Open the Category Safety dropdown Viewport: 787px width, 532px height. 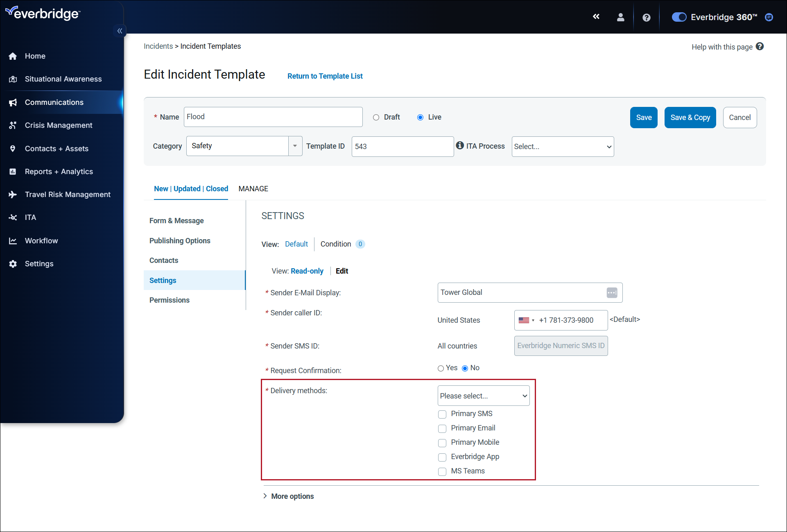(x=244, y=146)
